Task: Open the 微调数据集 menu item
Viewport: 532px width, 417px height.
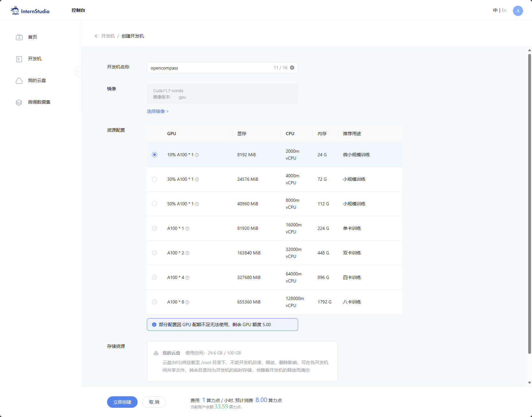Action: point(39,102)
